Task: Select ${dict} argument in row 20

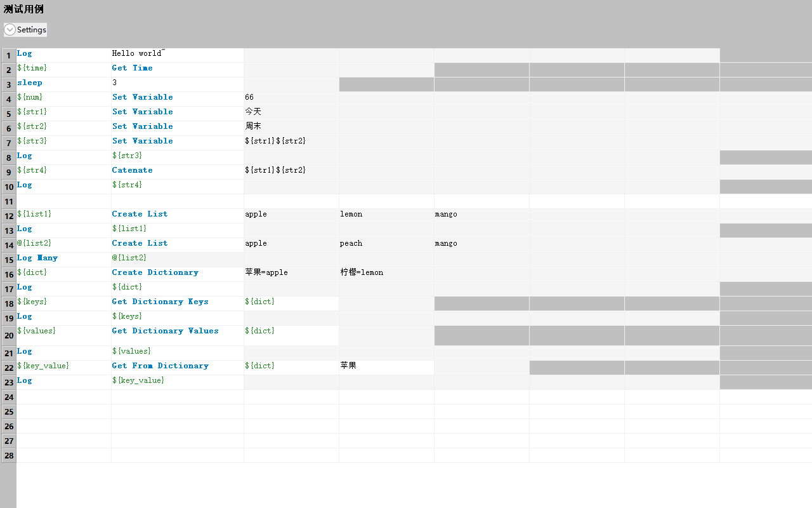Action: point(291,335)
